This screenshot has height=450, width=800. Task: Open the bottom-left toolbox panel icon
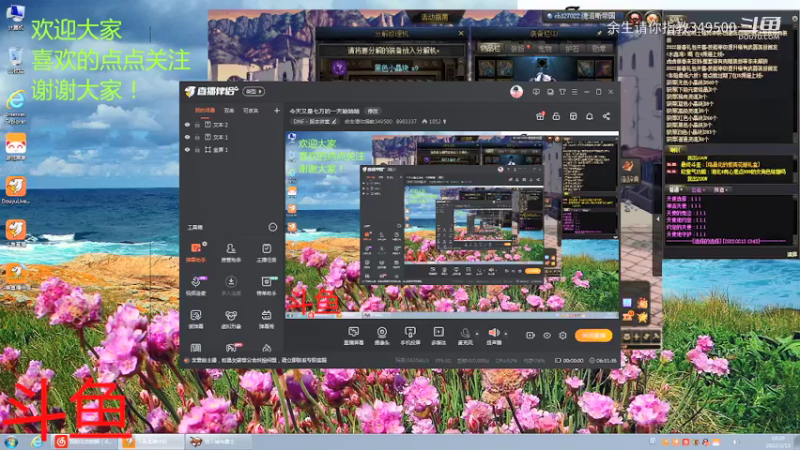point(196,348)
